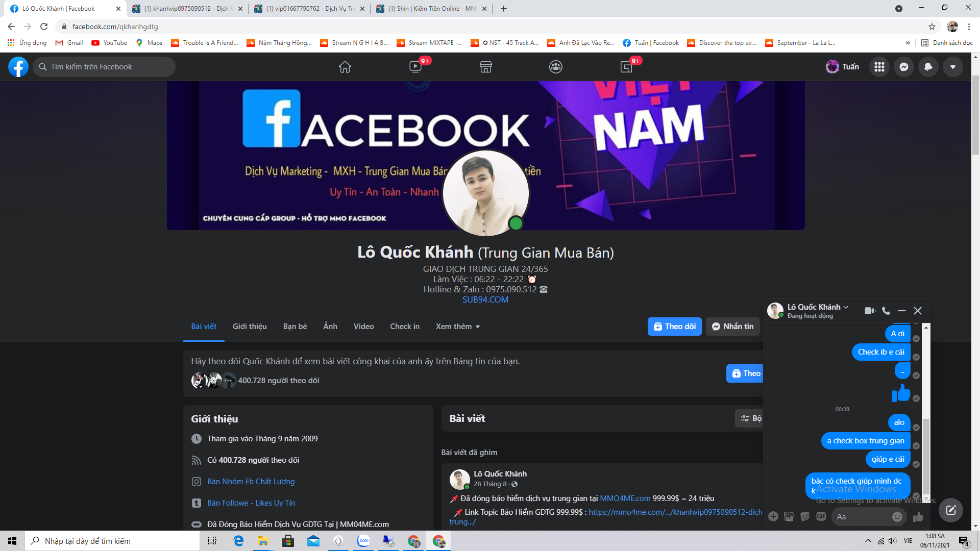Viewport: 980px width, 551px height.
Task: Start video call in chat window
Action: (x=870, y=311)
